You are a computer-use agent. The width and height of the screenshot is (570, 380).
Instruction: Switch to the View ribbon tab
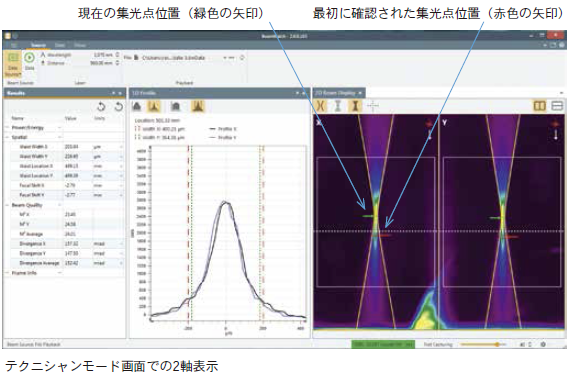click(x=80, y=45)
